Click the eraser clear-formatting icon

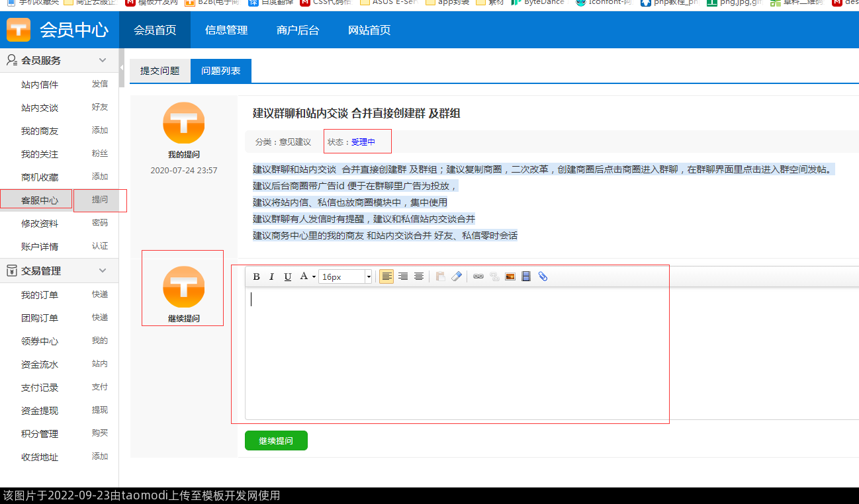(x=457, y=276)
